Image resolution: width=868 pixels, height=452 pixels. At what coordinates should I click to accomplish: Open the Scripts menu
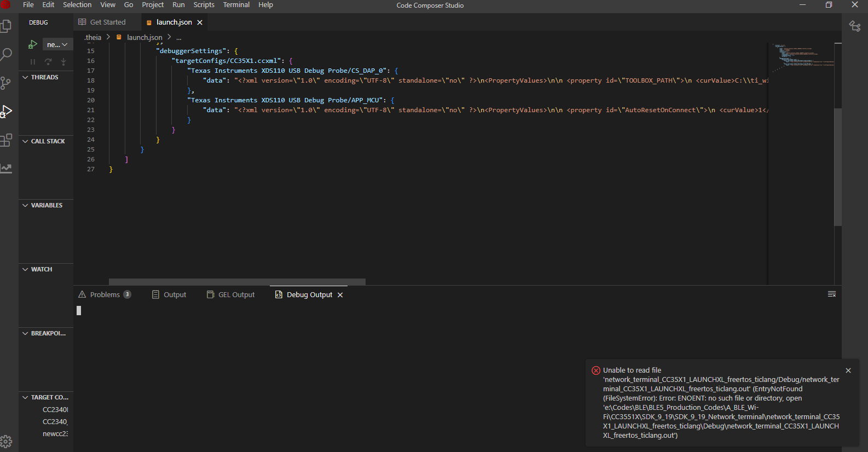click(204, 5)
